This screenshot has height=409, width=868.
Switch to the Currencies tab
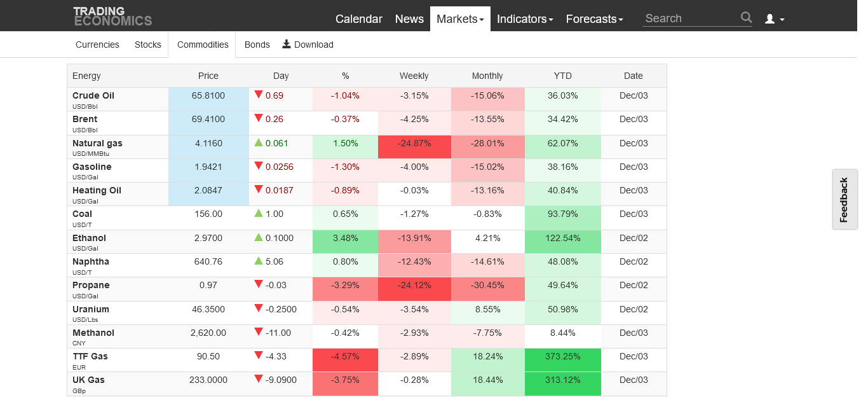point(97,45)
